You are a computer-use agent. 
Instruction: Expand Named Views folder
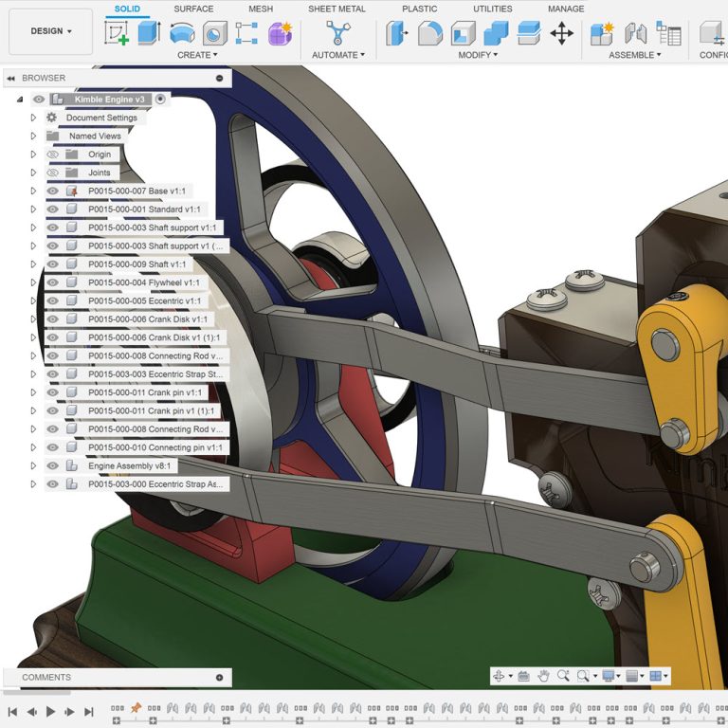pos(33,136)
